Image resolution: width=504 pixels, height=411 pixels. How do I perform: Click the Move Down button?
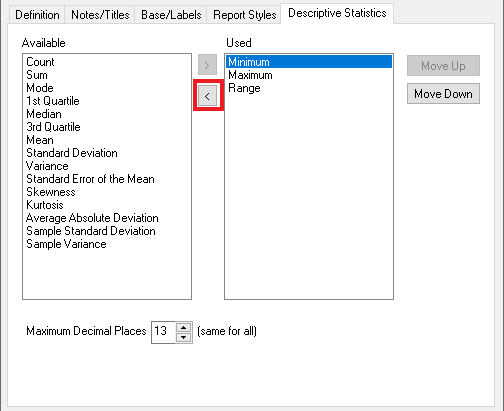click(x=443, y=94)
